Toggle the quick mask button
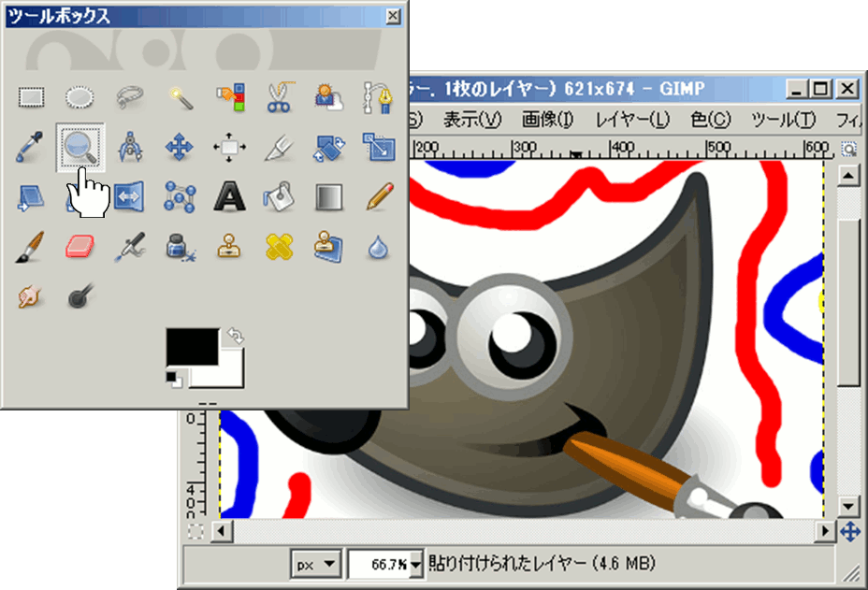The image size is (868, 590). 195,532
